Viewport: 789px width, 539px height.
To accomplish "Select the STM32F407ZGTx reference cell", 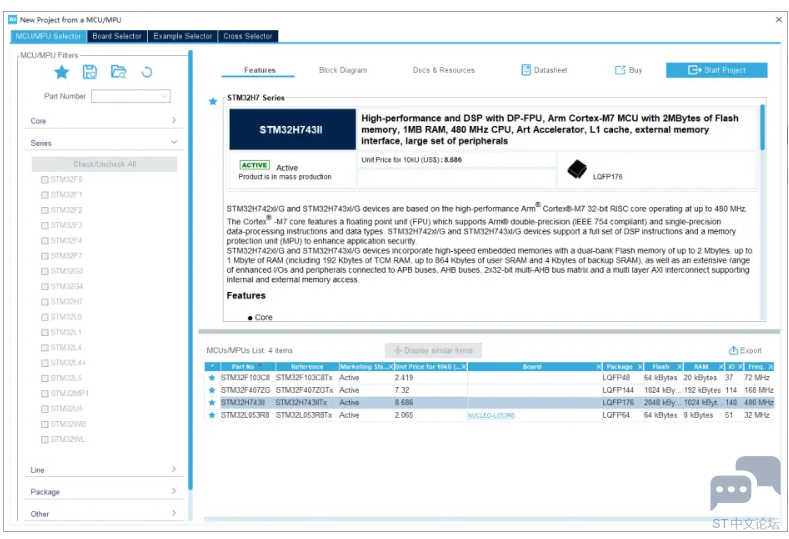I will (x=304, y=390).
